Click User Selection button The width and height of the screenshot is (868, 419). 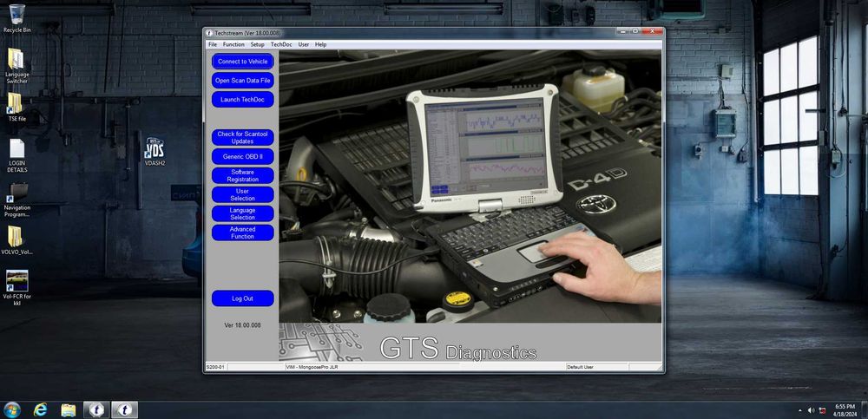tap(242, 195)
